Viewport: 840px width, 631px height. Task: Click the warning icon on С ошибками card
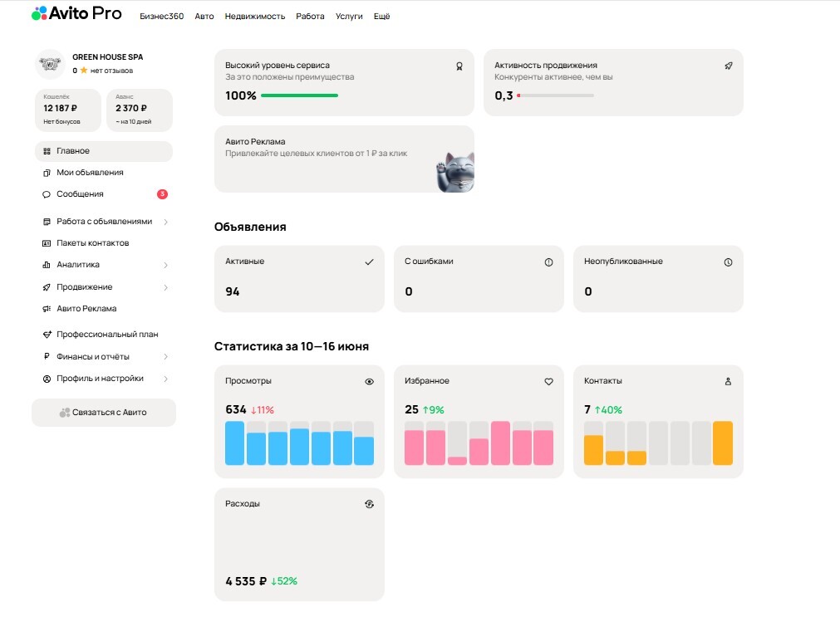[548, 262]
